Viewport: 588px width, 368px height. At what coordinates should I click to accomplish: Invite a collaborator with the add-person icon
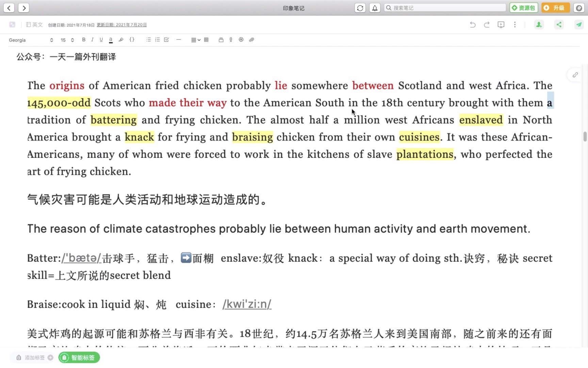point(539,25)
